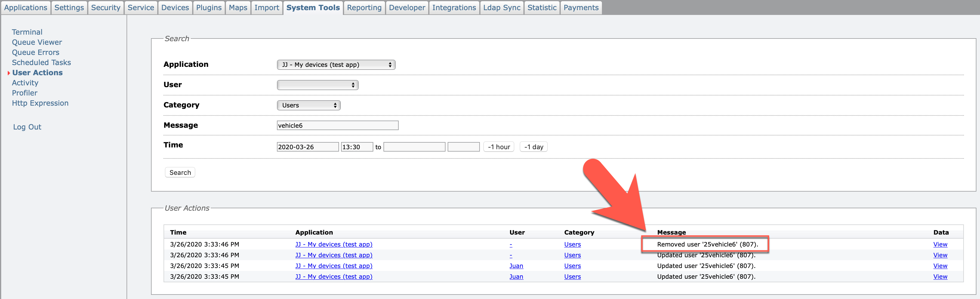Open Queue Viewer in sidebar
The height and width of the screenshot is (299, 980).
(37, 42)
